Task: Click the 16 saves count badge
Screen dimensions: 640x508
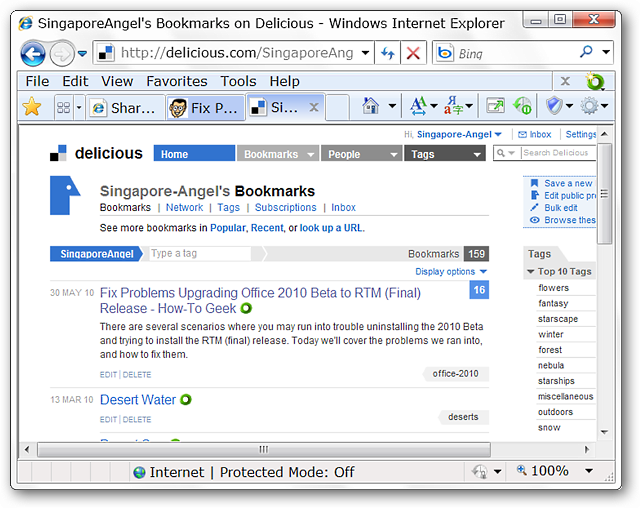Action: pos(479,290)
